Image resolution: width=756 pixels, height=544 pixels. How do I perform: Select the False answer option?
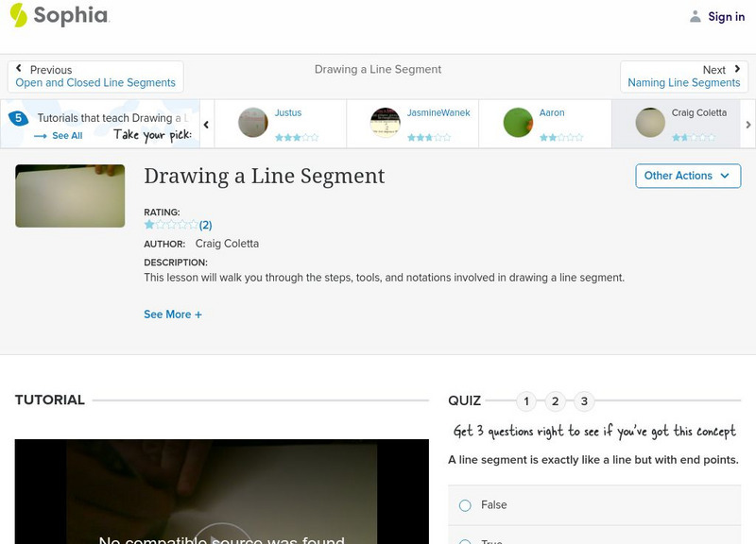tap(464, 505)
